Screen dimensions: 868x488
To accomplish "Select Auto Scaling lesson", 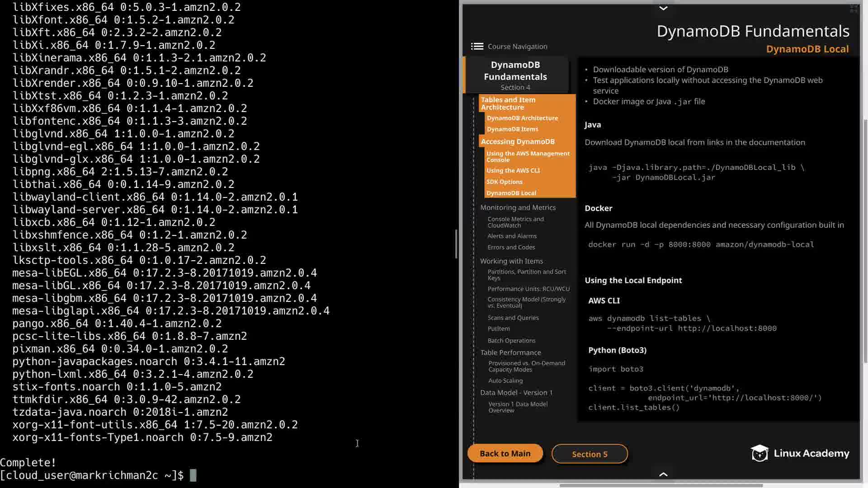I will tap(505, 381).
